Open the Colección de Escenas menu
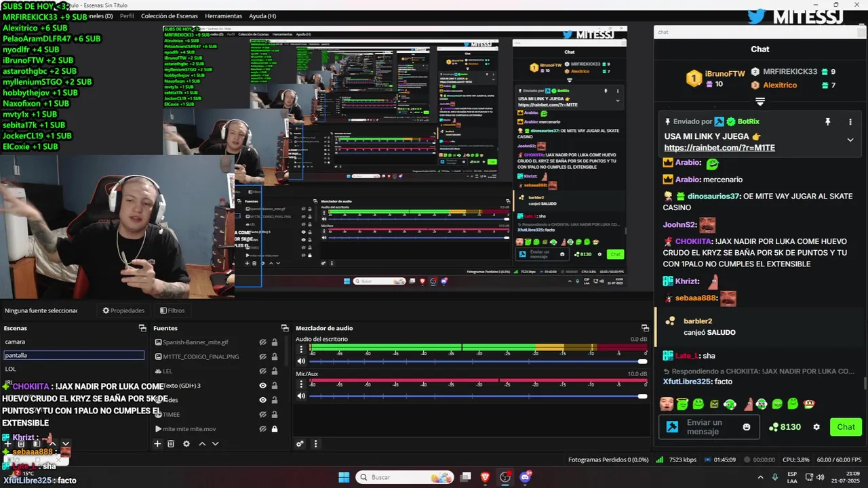Image resolution: width=868 pixels, height=488 pixels. (x=170, y=16)
